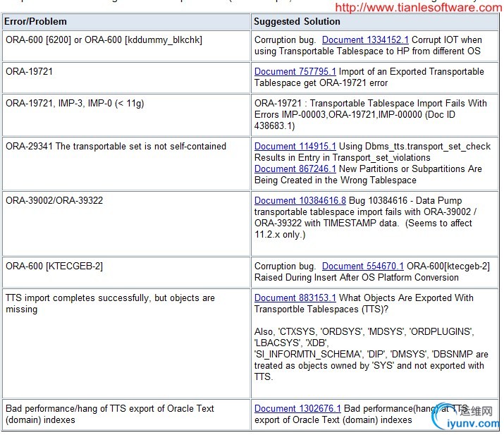Click the text 'Seems to affect 11.2.x only'
Viewport: 504px width, 435px height.
point(363,229)
